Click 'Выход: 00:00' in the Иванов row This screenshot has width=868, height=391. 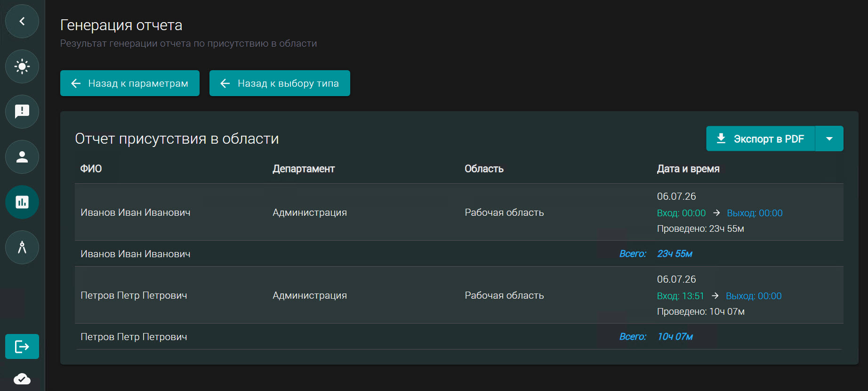(755, 213)
